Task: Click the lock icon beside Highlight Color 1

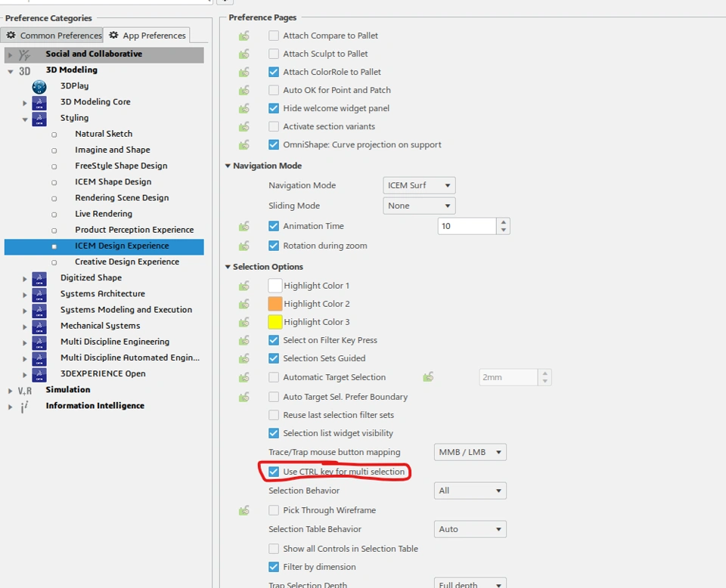Action: [x=244, y=286]
